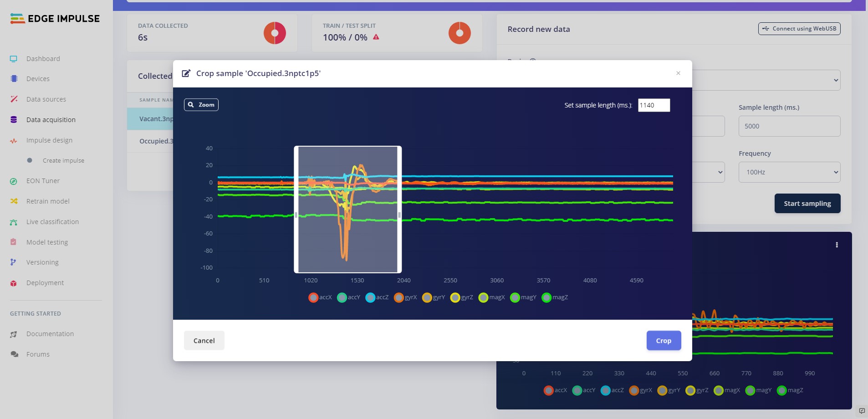Toggle accY series in crop chart legend
Screen dimensions: 868x419
click(x=349, y=297)
